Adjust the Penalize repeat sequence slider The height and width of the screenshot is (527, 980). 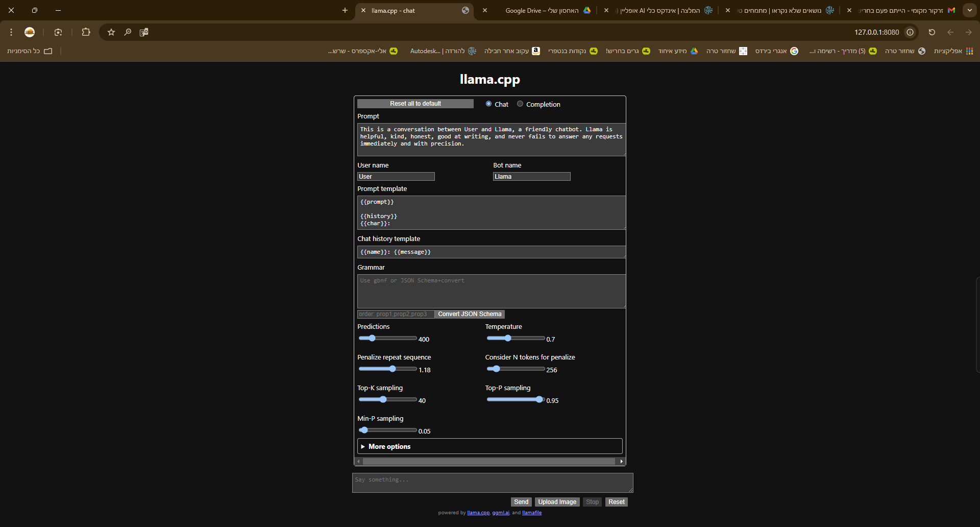pos(388,369)
